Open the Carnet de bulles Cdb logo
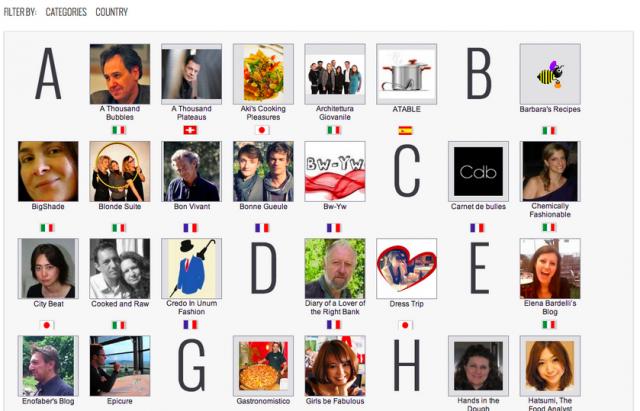The width and height of the screenshot is (640, 411). click(478, 171)
